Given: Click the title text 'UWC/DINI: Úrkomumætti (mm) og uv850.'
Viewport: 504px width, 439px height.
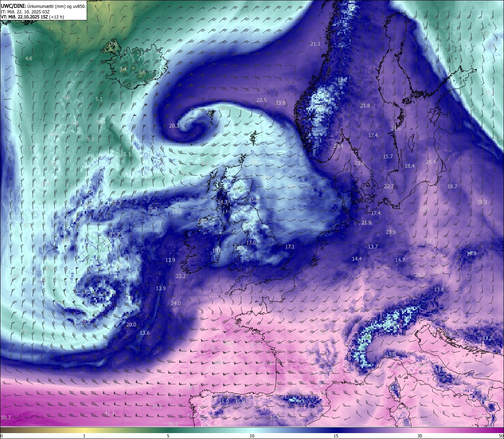Looking at the screenshot, I should pyautogui.click(x=43, y=6).
